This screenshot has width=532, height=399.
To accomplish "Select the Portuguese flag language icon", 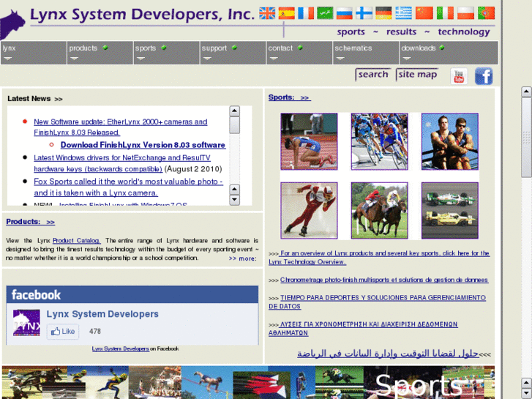I will pos(486,13).
